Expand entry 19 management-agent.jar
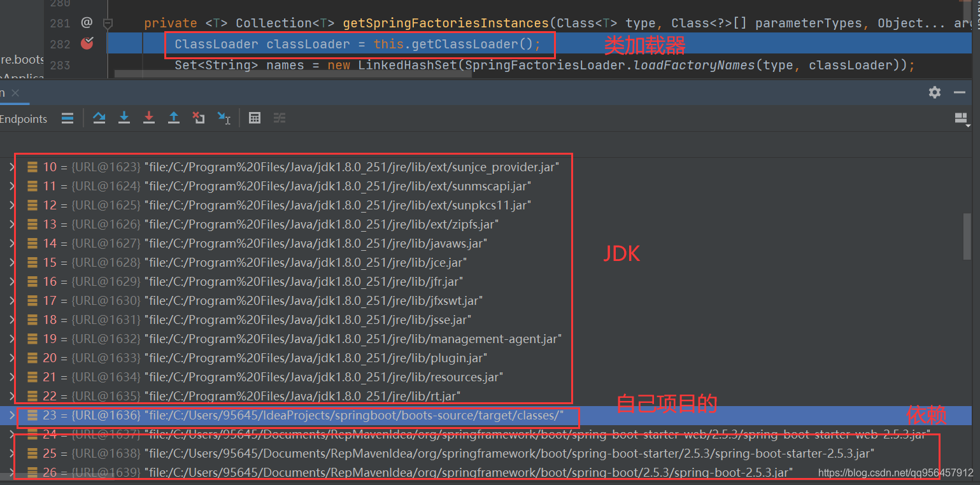The image size is (980, 485). (x=11, y=339)
